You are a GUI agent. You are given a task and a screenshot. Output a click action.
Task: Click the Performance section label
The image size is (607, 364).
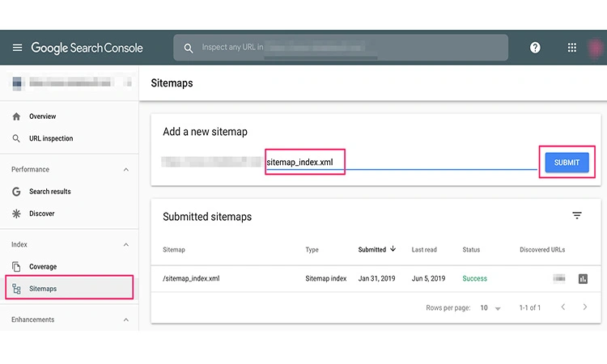[30, 170]
